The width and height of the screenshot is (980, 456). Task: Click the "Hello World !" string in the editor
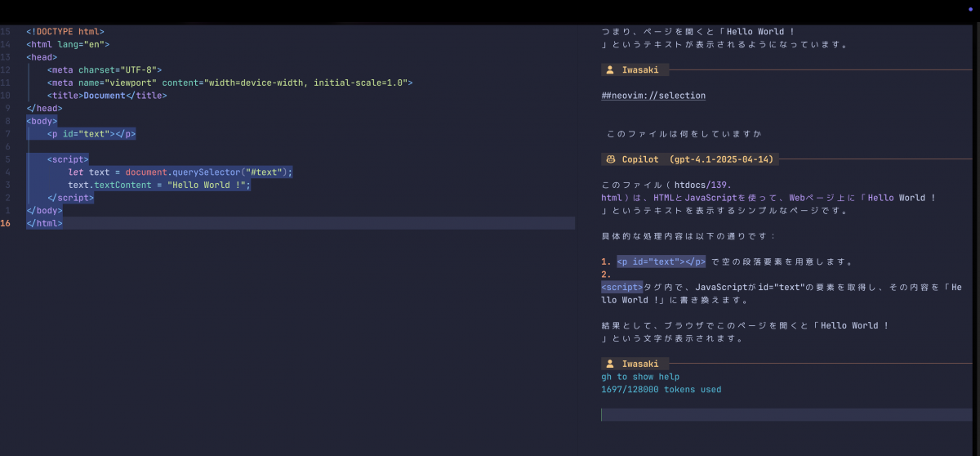207,185
